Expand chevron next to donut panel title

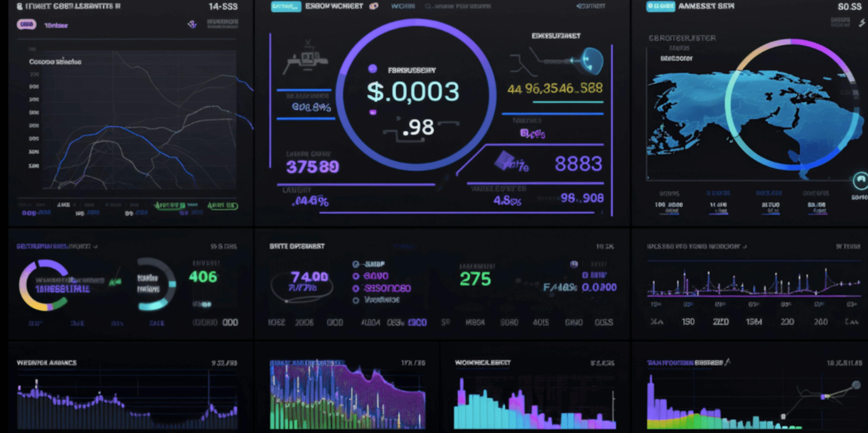click(96, 247)
